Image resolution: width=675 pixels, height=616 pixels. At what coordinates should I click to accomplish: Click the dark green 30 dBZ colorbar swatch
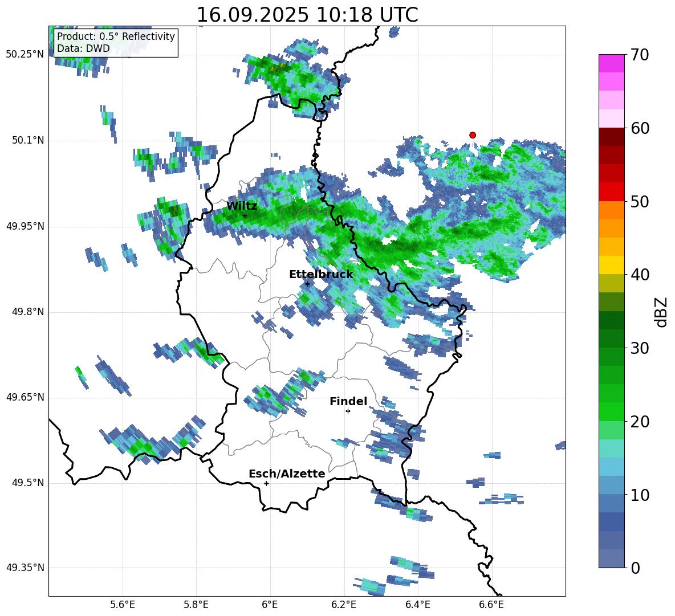tap(611, 338)
